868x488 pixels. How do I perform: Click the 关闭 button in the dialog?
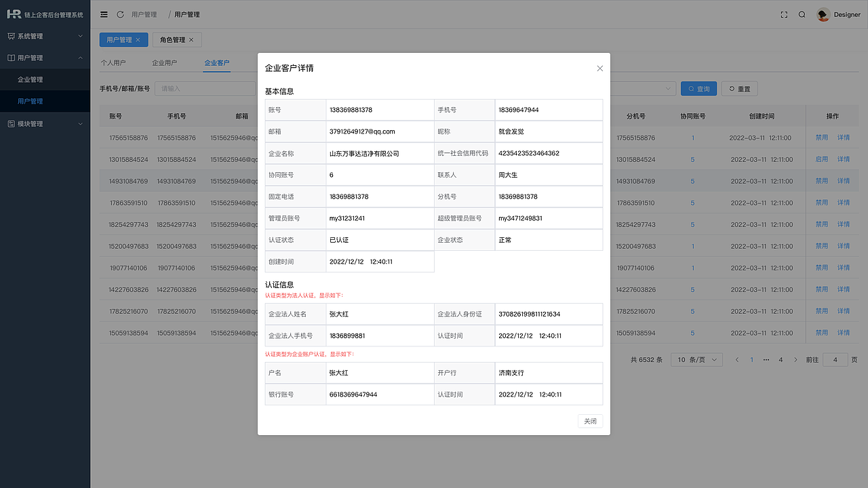(589, 420)
